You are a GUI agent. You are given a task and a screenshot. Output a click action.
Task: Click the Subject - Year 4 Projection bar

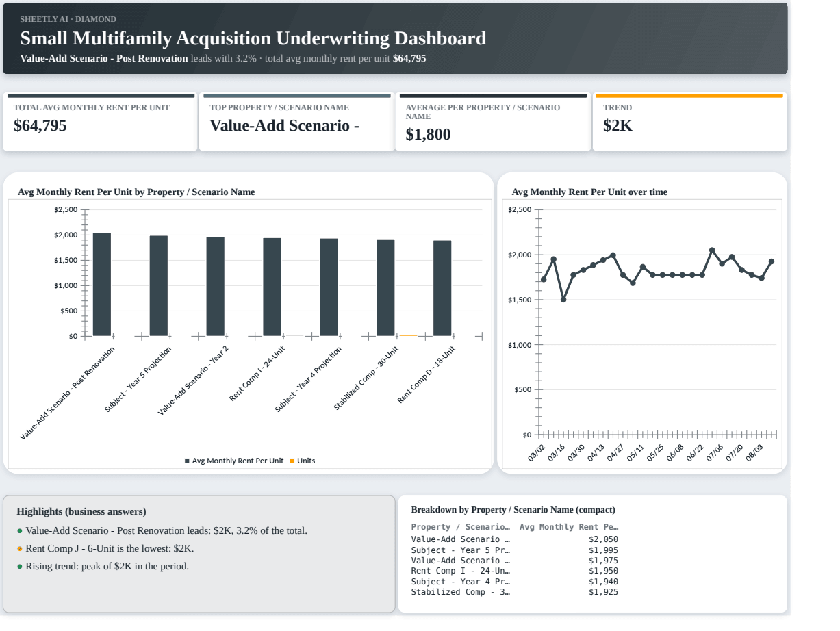[x=329, y=287]
